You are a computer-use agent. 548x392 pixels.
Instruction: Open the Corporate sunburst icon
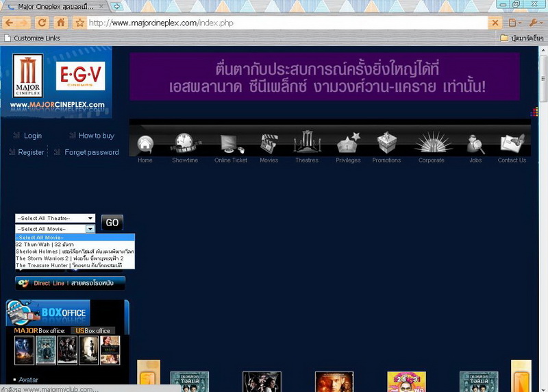[x=434, y=143]
